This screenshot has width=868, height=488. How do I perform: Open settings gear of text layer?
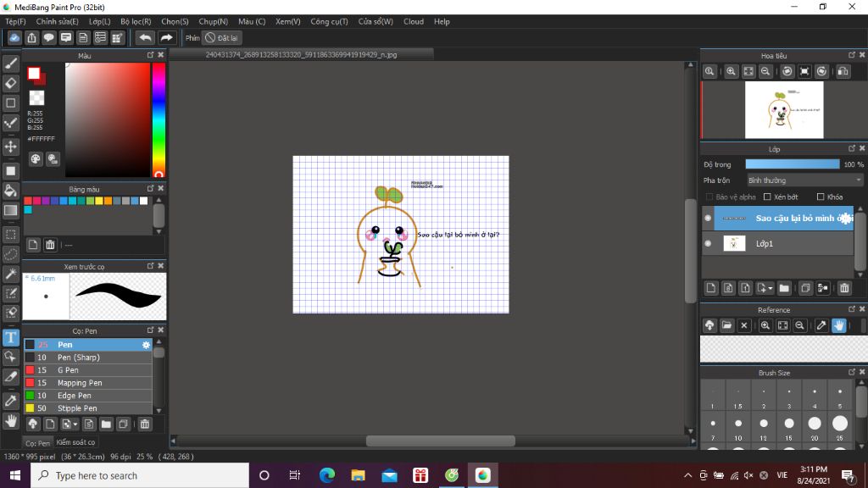(846, 219)
